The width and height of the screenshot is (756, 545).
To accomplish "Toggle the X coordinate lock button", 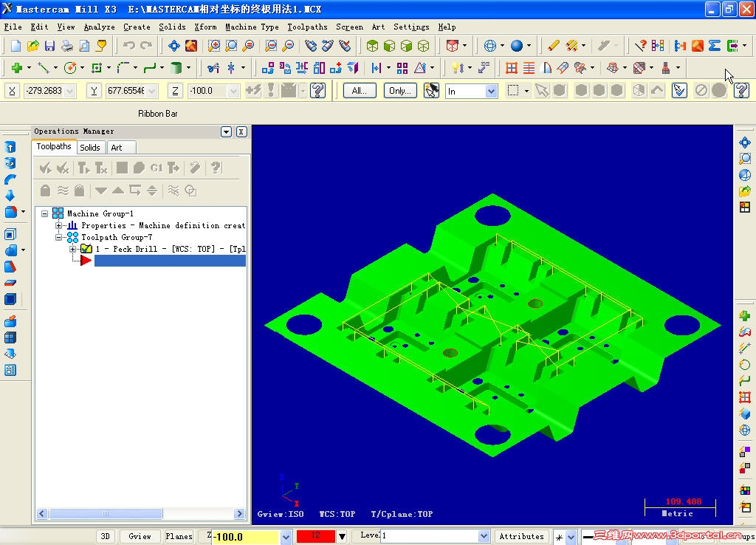I will tap(12, 91).
